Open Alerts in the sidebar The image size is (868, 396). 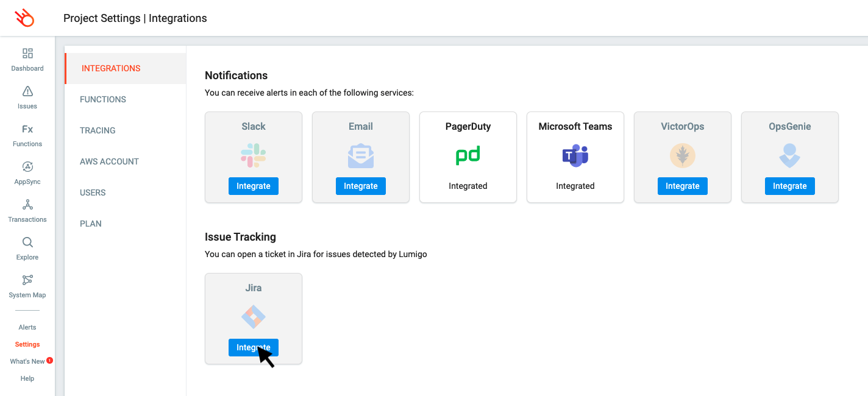(x=27, y=327)
